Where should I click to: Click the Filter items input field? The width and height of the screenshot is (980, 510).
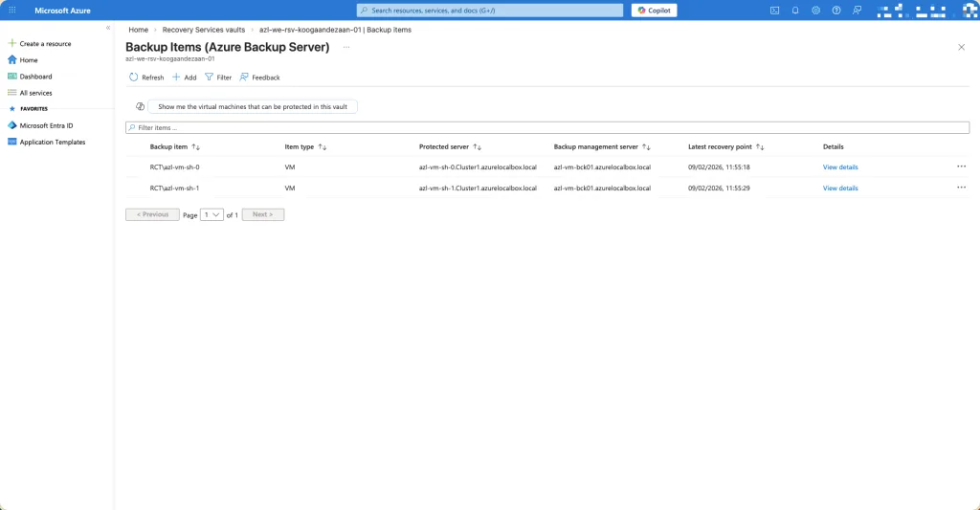click(x=547, y=127)
